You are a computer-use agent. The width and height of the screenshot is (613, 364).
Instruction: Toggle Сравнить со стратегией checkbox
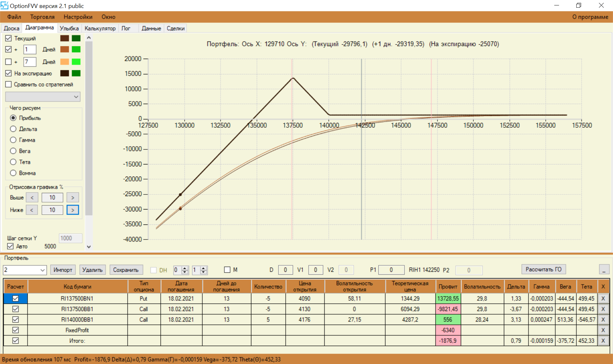9,84
